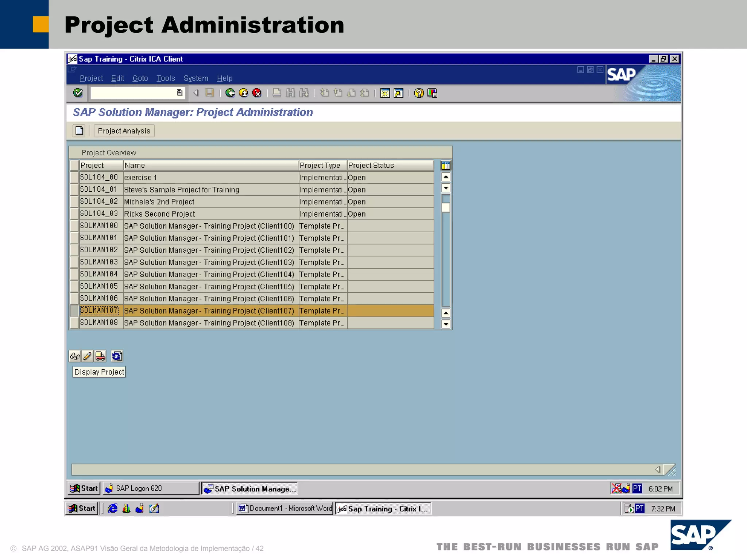Select 'Ricks Second Project' name cell
Viewport: 747px width, 560px height.
[x=211, y=214]
